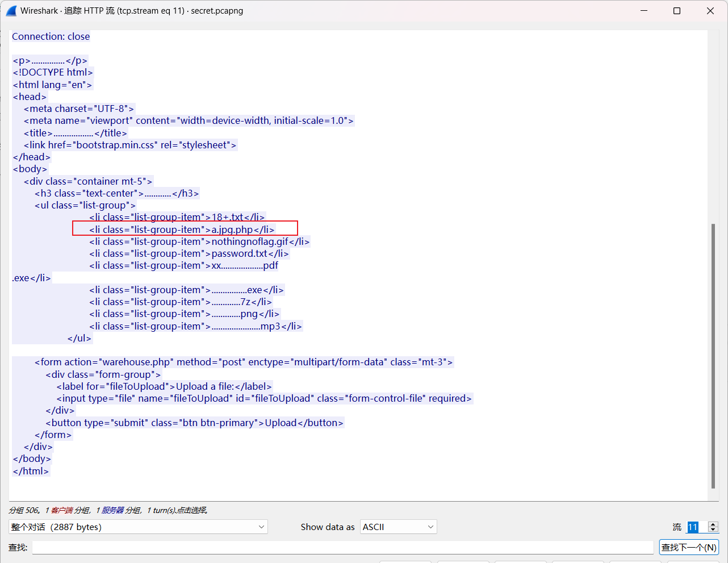Image resolution: width=728 pixels, height=563 pixels.
Task: Click the div container mt-5 line
Action: tap(88, 181)
